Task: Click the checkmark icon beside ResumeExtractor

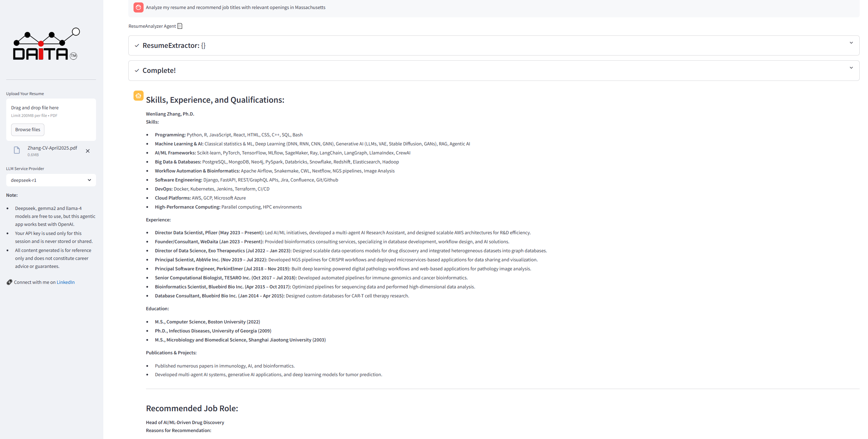Action: tap(137, 45)
